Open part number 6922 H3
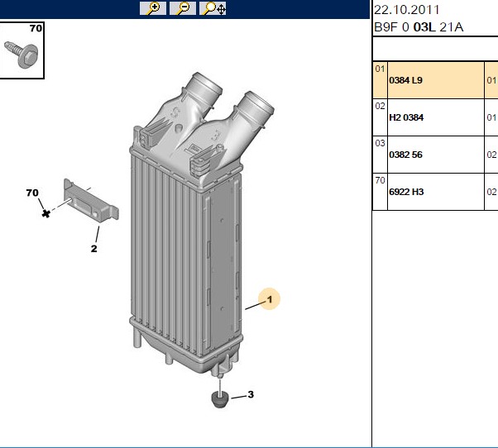The height and width of the screenshot is (448, 498). click(406, 192)
